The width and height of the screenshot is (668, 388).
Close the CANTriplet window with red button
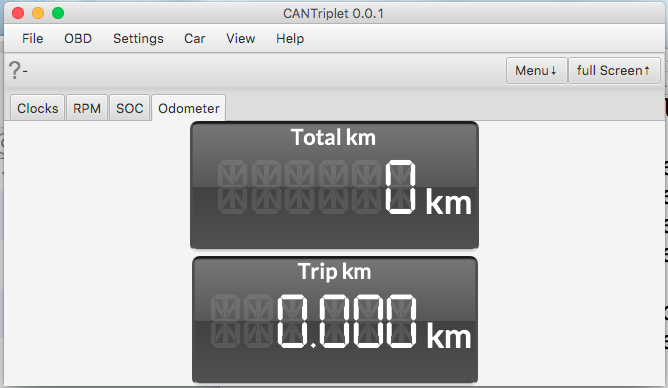point(18,13)
